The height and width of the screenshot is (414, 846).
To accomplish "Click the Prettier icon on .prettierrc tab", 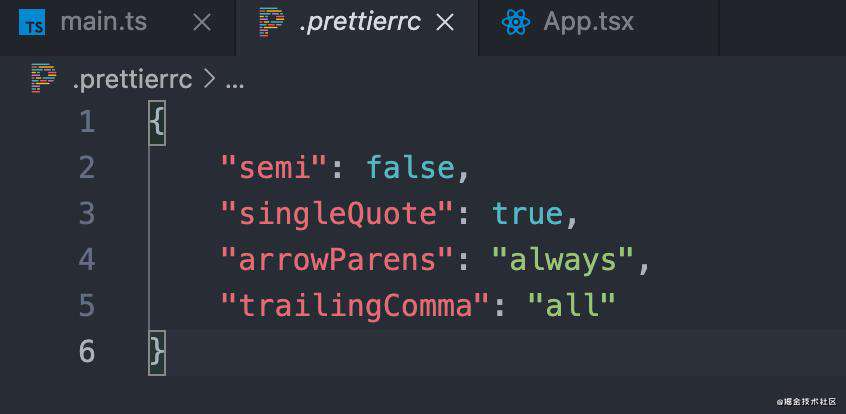I will coord(271,22).
